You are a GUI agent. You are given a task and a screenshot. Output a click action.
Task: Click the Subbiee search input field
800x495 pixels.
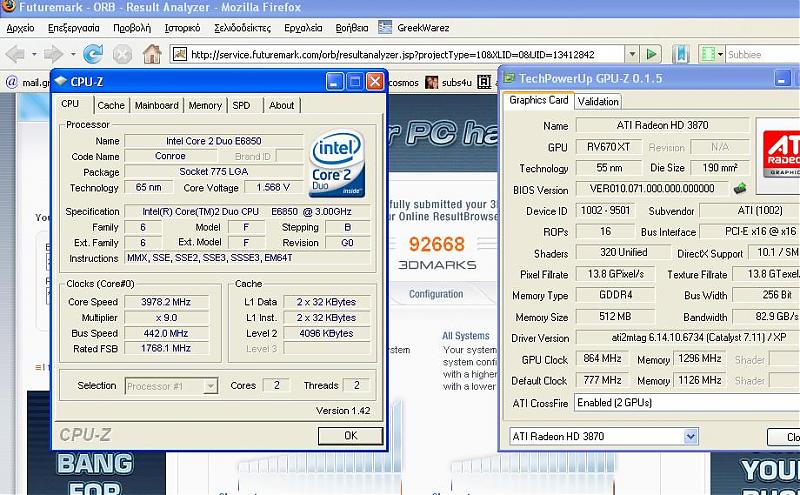[x=763, y=54]
